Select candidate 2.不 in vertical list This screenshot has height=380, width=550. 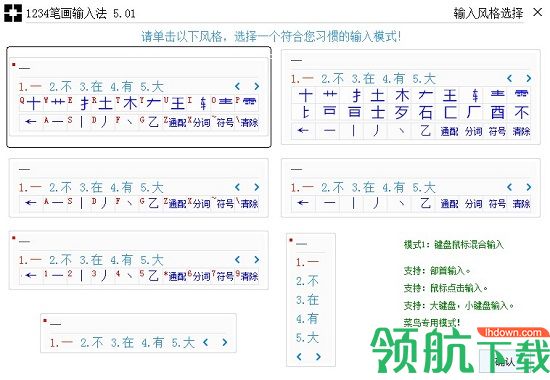pyautogui.click(x=307, y=281)
